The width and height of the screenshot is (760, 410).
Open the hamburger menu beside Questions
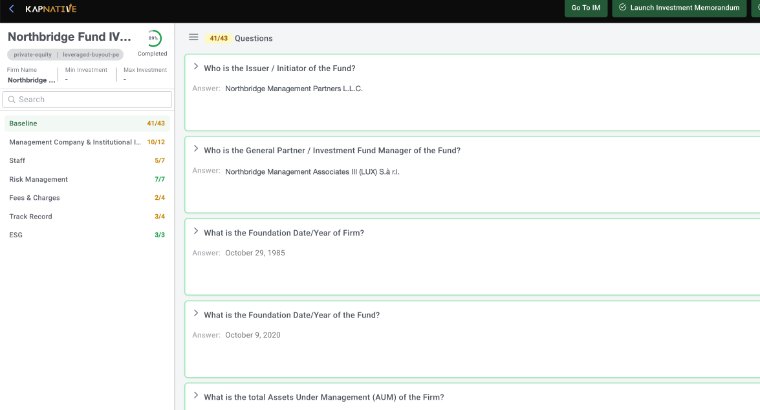point(193,37)
